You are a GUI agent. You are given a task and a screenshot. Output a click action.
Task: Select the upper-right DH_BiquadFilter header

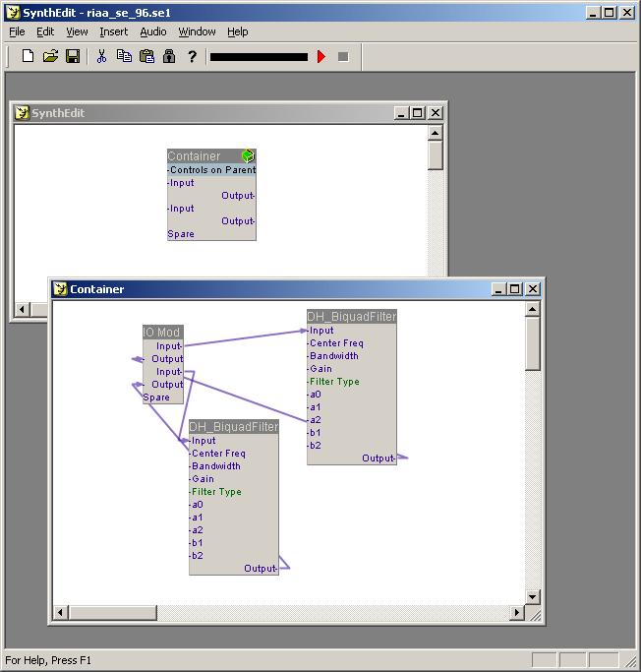[x=352, y=316]
